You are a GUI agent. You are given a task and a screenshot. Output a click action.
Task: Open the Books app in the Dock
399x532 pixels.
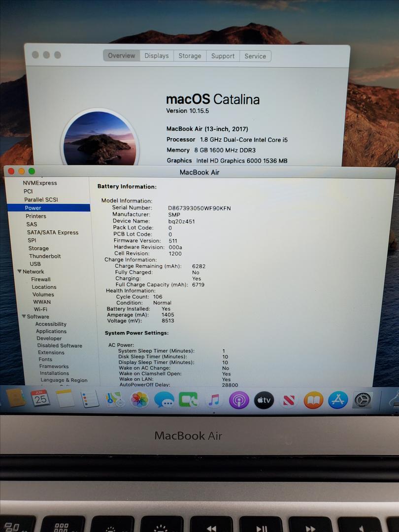pos(313,400)
